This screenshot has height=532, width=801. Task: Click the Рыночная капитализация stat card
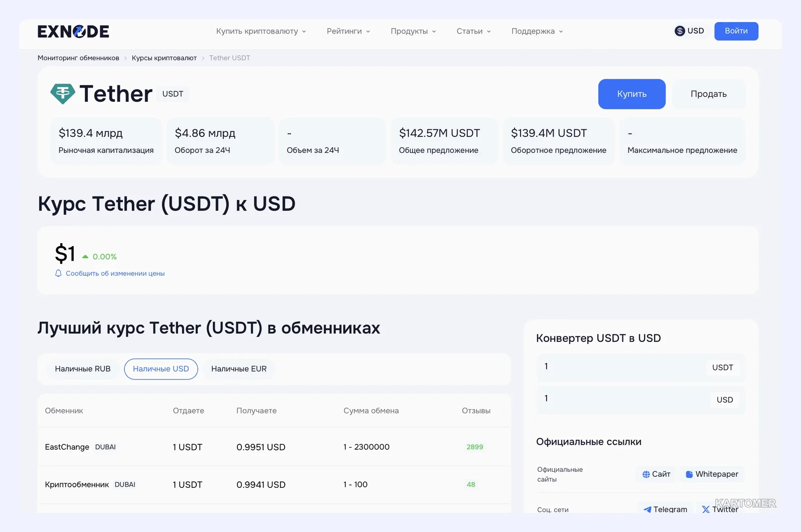click(x=106, y=141)
